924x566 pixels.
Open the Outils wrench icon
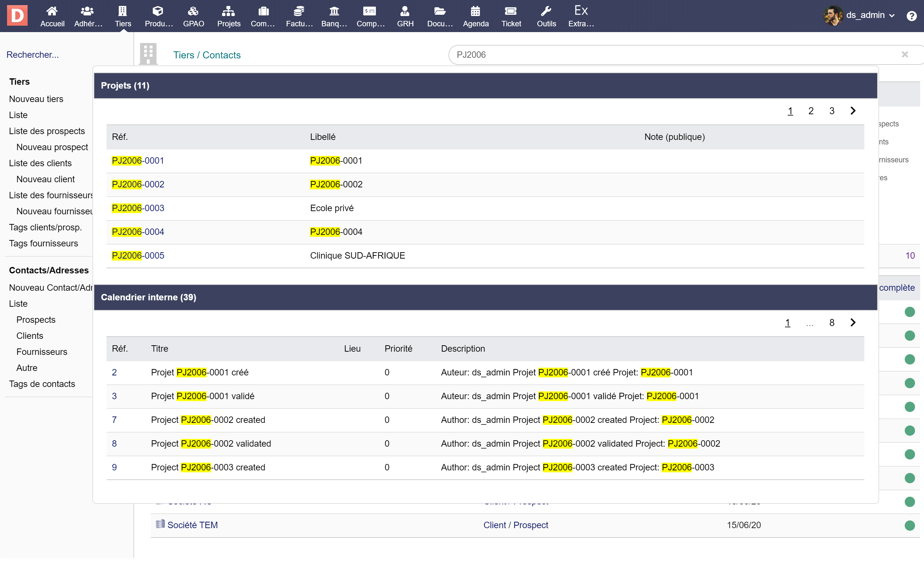[546, 11]
